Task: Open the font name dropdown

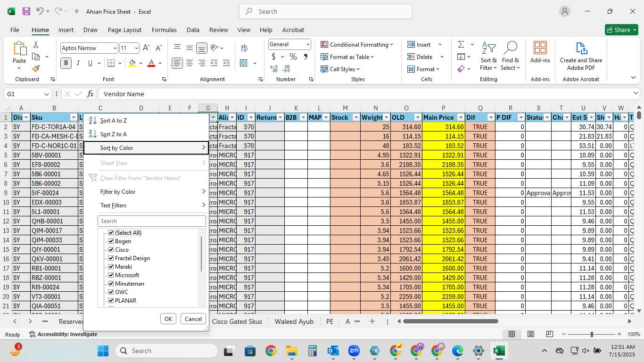Action: pyautogui.click(x=115, y=48)
